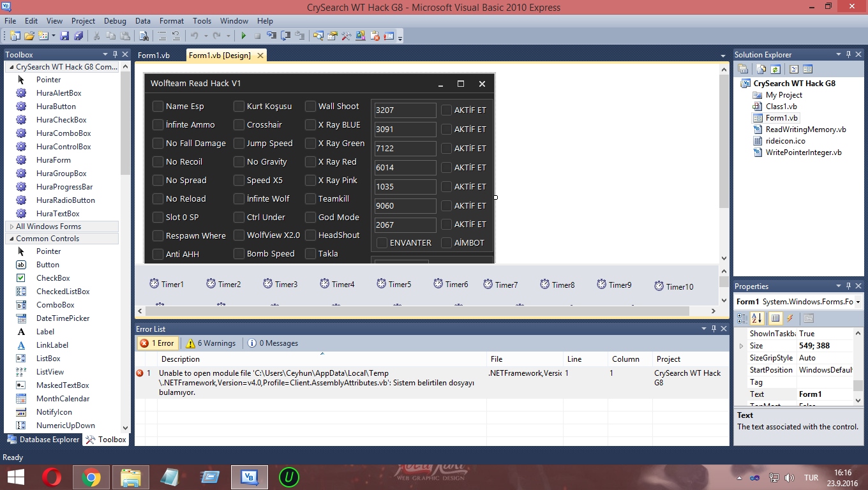Open the Format menu

point(172,21)
